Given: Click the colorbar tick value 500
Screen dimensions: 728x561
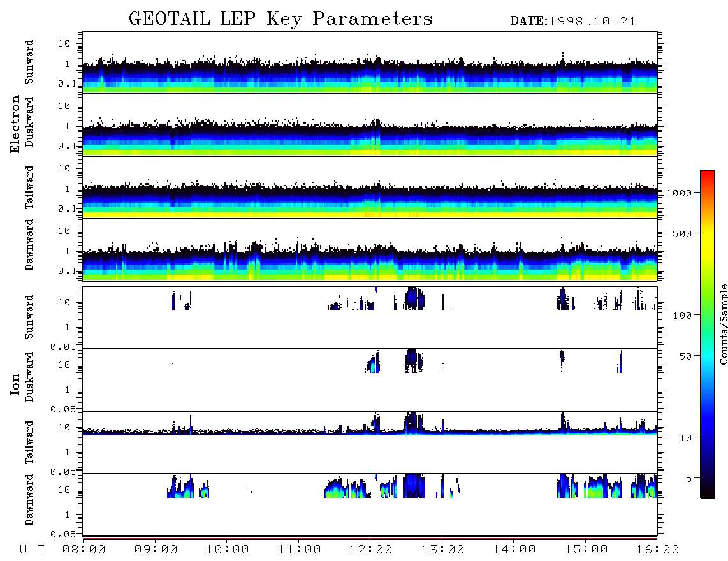Looking at the screenshot, I should point(682,233).
